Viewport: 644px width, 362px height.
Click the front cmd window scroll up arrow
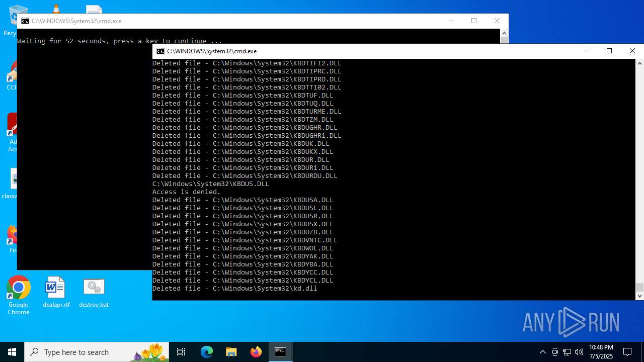[639, 63]
